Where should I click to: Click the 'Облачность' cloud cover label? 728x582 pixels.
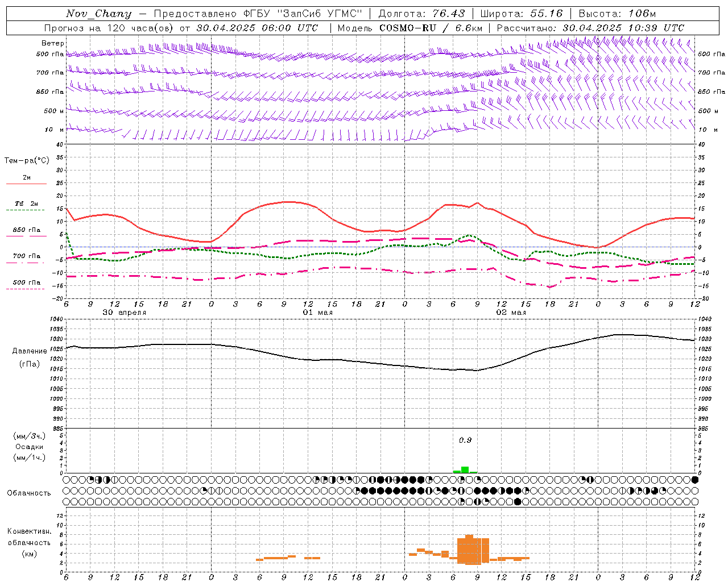click(x=29, y=493)
